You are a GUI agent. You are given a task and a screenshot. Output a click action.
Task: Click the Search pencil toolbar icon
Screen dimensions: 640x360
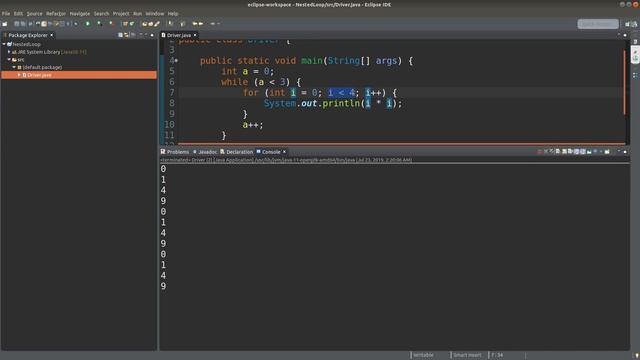pos(157,24)
